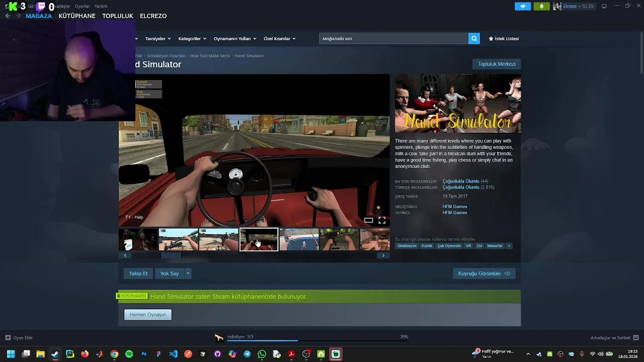
Task: Open the Hand Simulator header capsule image
Action: [x=458, y=104]
